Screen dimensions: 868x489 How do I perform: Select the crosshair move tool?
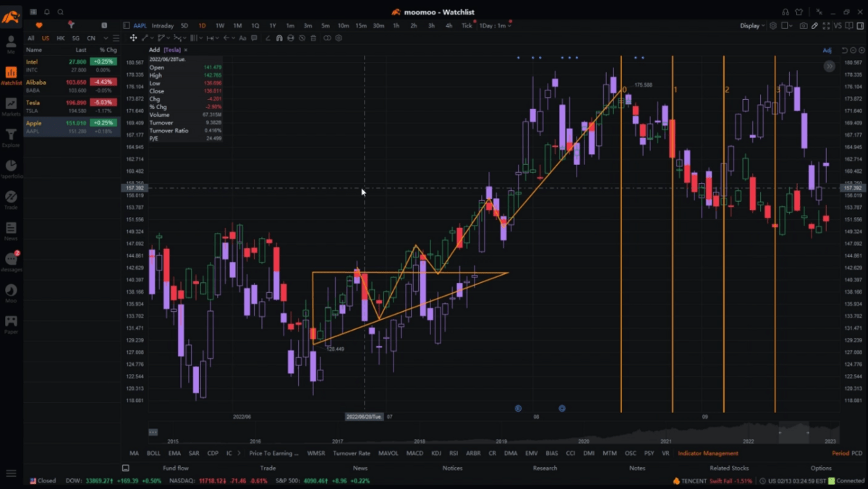[x=133, y=38]
